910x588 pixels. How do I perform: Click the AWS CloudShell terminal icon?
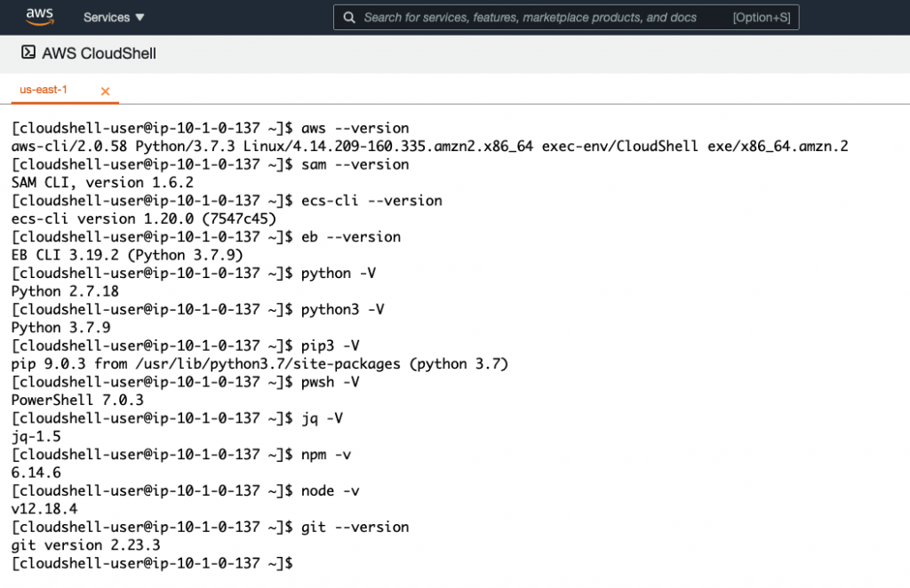(x=28, y=52)
